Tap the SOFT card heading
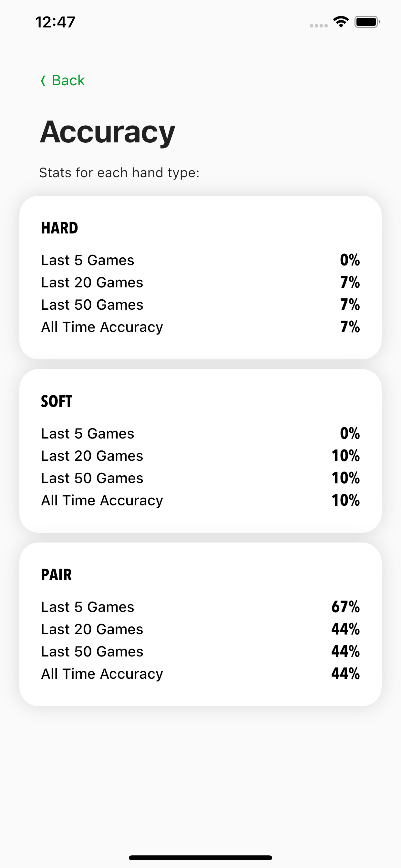 point(57,401)
